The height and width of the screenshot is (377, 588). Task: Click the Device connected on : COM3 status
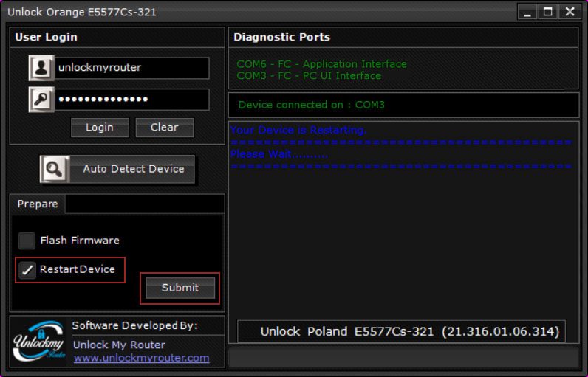311,105
